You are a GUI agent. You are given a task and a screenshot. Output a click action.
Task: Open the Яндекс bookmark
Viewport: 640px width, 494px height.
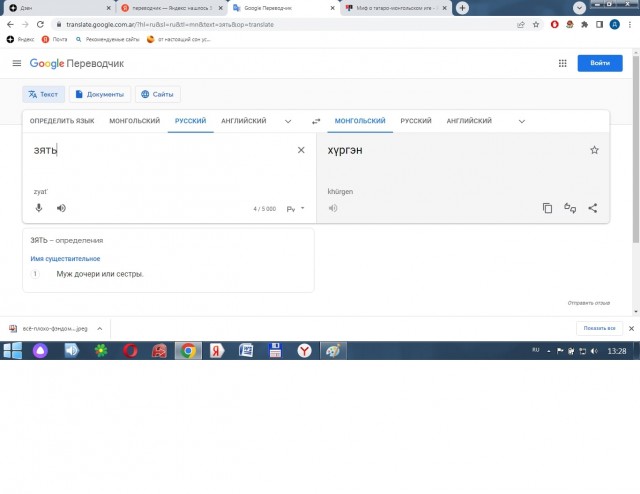(x=20, y=39)
